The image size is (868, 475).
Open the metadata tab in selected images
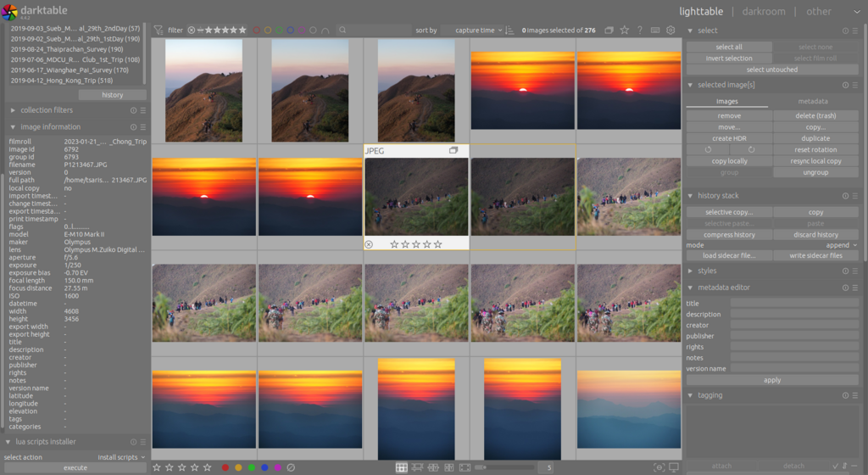813,101
